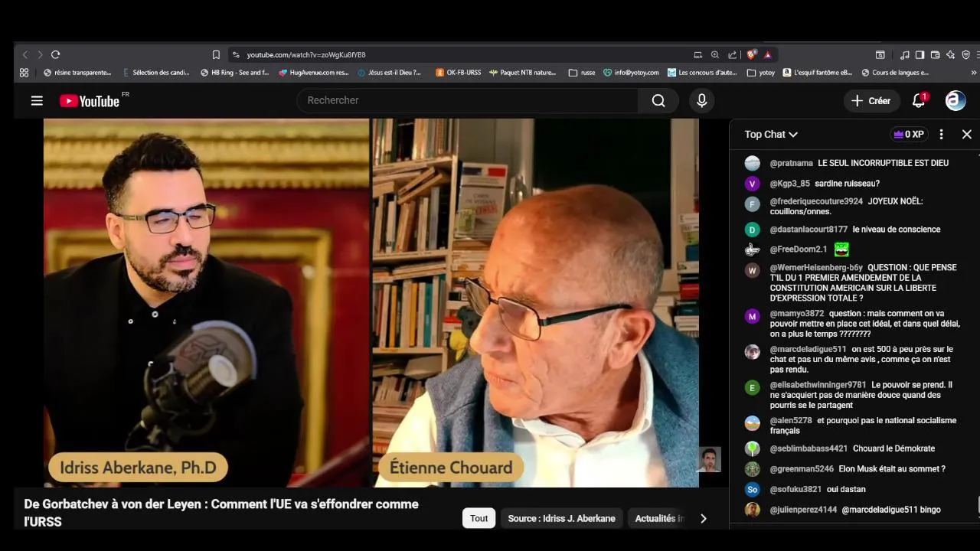Share this page via address bar share icon

coord(733,54)
